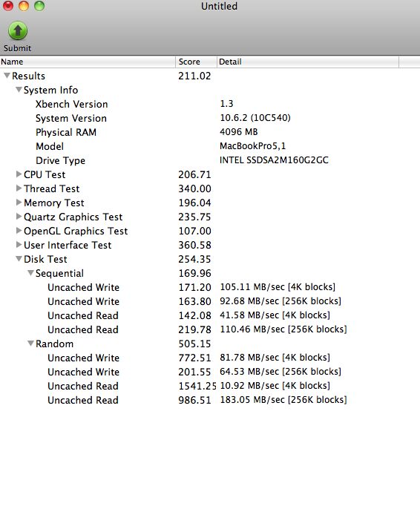Screen dimensions: 420x509
Task: Click the green Submit arrow icon
Action: tap(18, 31)
